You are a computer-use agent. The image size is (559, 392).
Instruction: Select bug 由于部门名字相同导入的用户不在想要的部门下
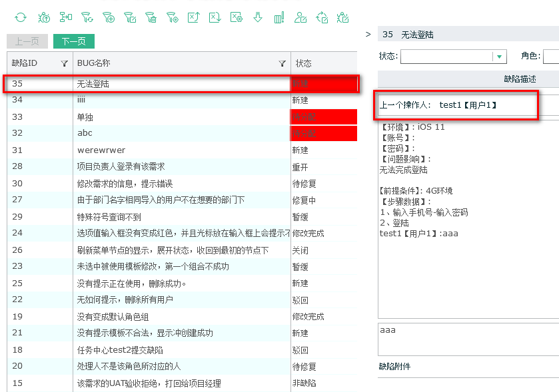(x=182, y=200)
